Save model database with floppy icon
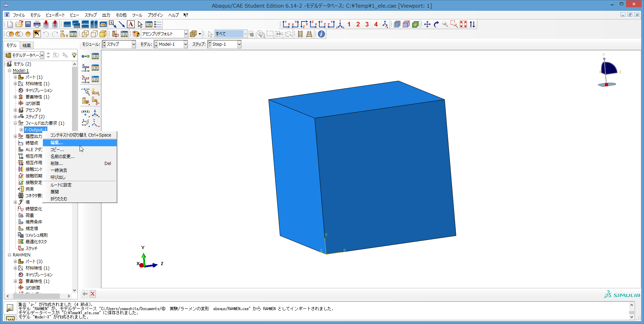Viewport: 644px width, 324px height. [x=28, y=24]
